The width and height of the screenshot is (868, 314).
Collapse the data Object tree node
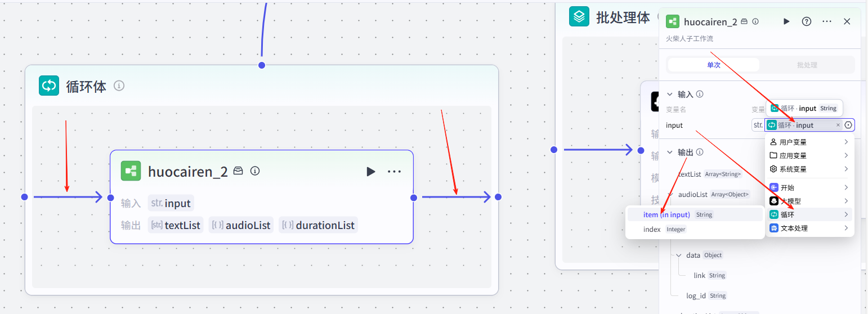click(x=679, y=255)
